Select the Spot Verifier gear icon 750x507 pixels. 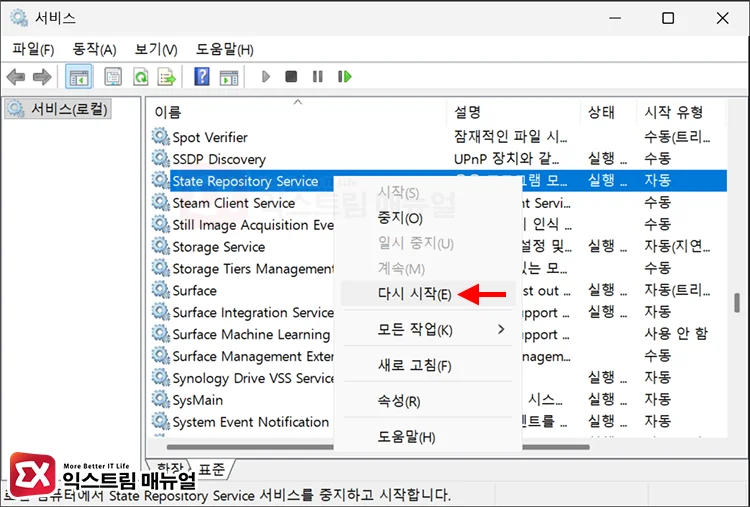tap(161, 137)
